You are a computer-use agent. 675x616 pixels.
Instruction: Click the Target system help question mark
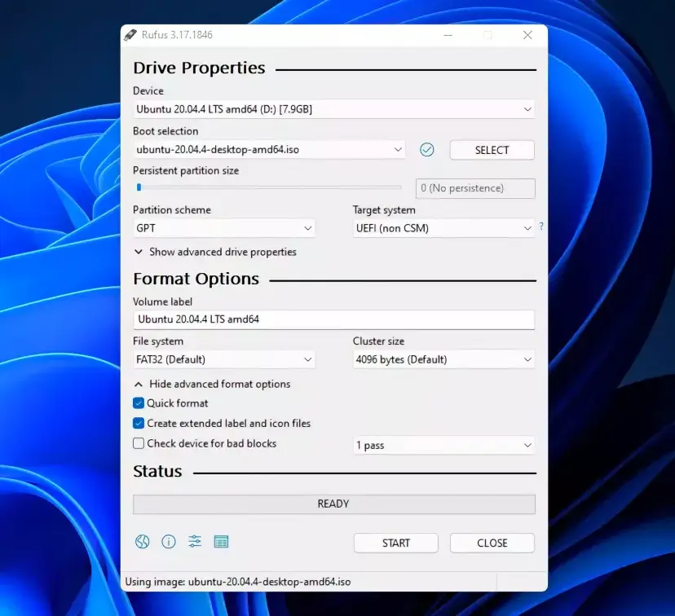point(541,226)
